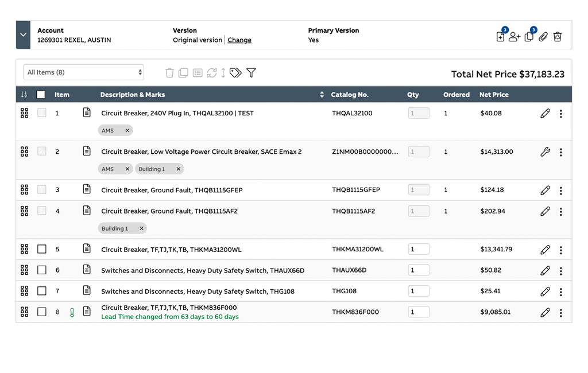The width and height of the screenshot is (588, 373).
Task: Open document icon for THQB1115GFEP row
Action: coord(87,189)
